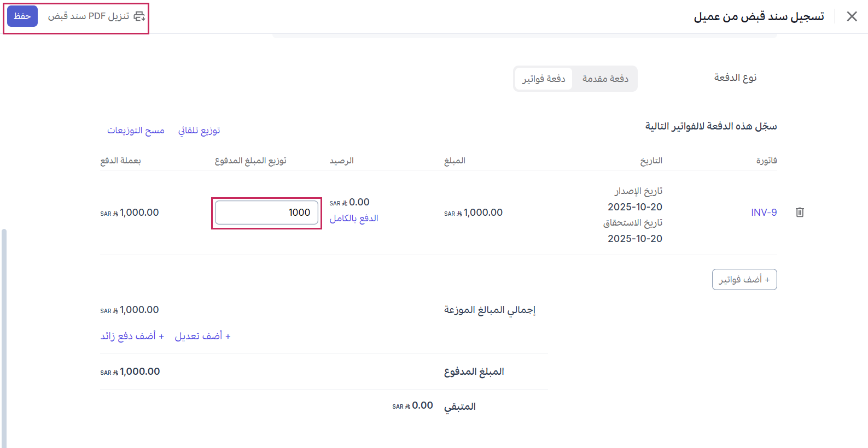Click the المبلغ column header

(455, 161)
